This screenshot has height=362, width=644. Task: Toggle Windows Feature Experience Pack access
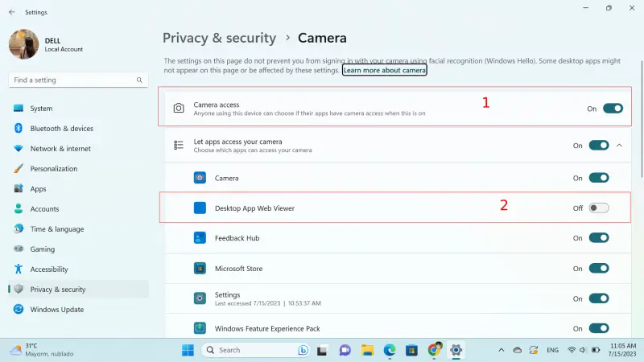(x=599, y=328)
